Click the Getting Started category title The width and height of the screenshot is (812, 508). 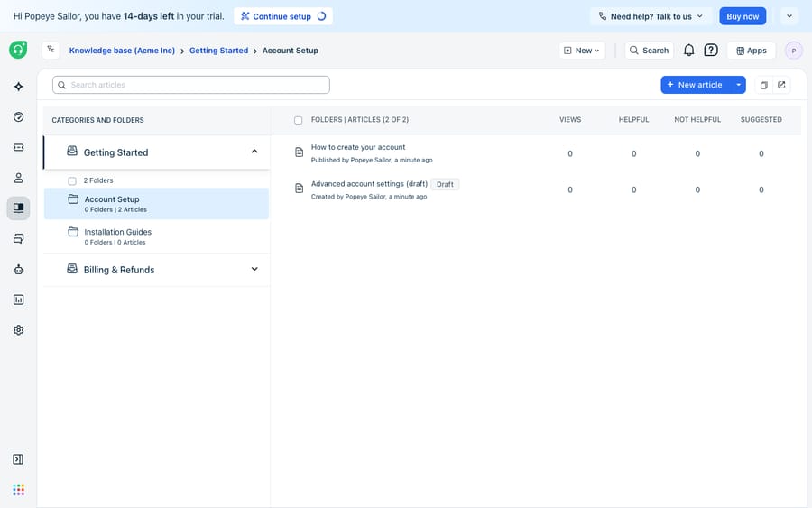point(116,152)
